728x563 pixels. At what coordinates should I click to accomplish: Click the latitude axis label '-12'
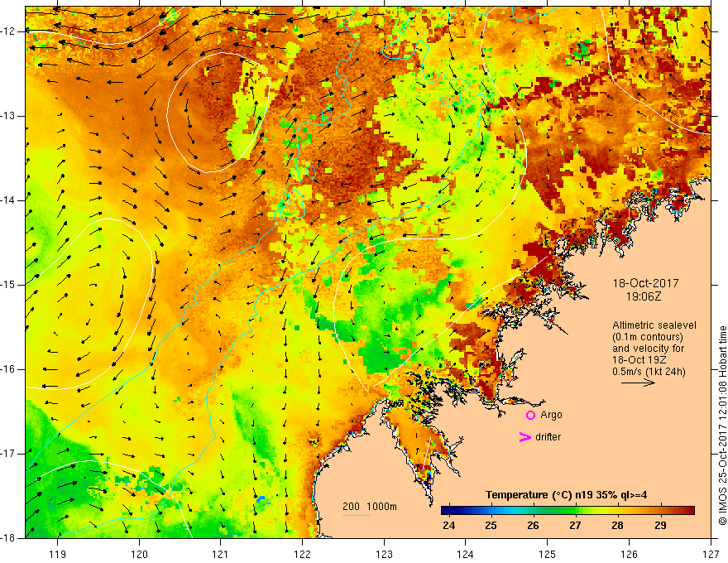point(9,31)
